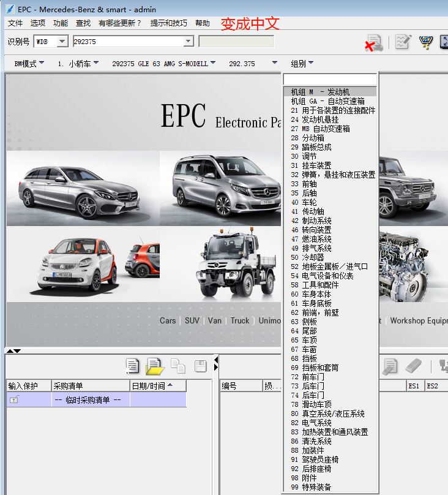Open the 查找 menu
The height and width of the screenshot is (495, 448).
coord(83,23)
